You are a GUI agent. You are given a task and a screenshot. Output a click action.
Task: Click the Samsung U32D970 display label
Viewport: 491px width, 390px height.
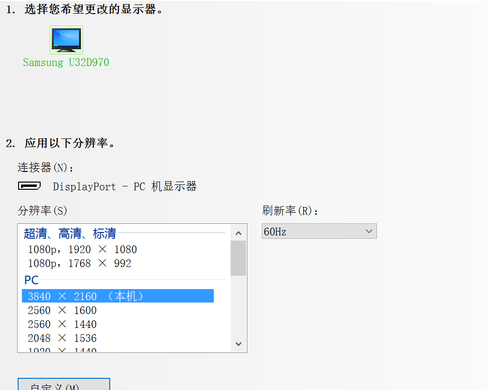[66, 62]
